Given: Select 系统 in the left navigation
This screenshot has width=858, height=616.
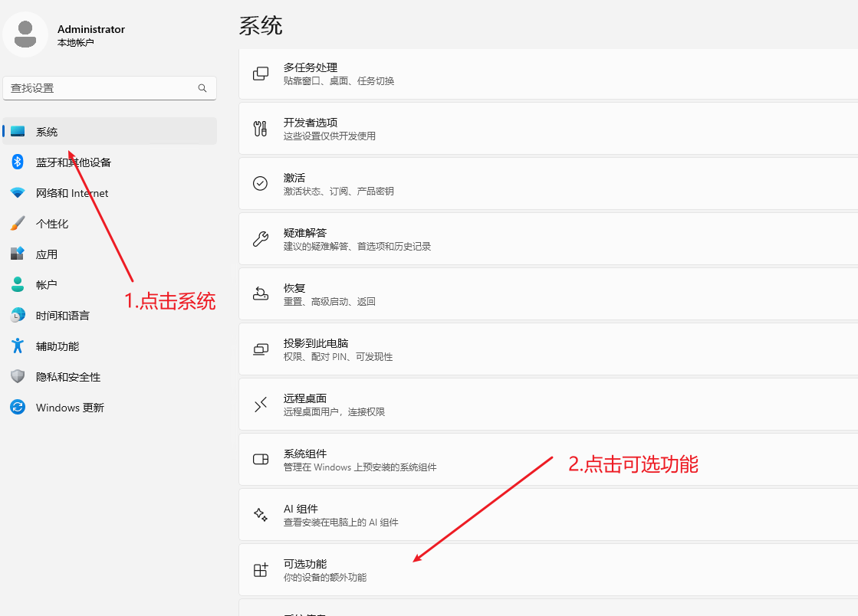Looking at the screenshot, I should (x=47, y=132).
